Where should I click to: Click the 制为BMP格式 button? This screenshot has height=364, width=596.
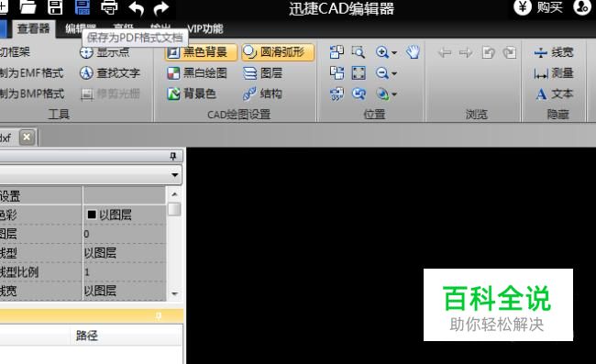click(32, 94)
